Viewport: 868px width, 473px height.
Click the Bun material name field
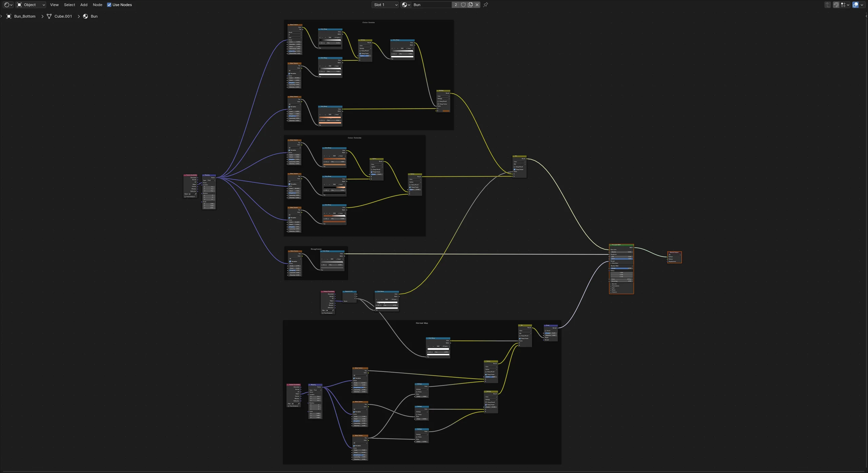(x=431, y=5)
